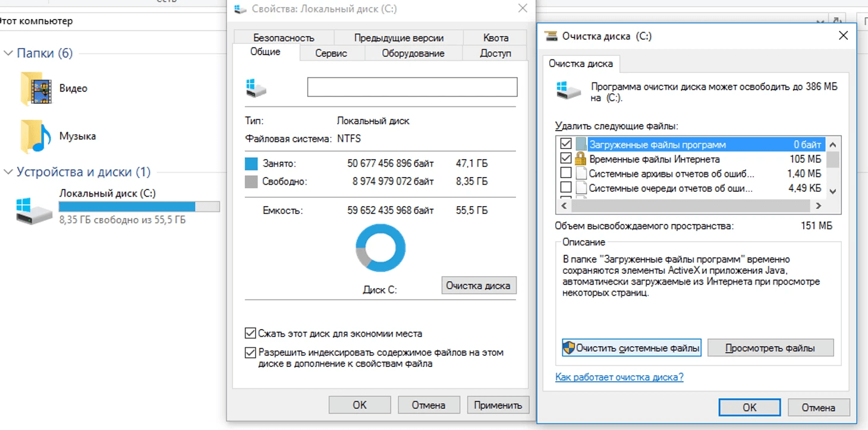Select the Очистка диска tab in cleanup dialog
Screen dimensions: 868x430
pyautogui.click(x=581, y=64)
